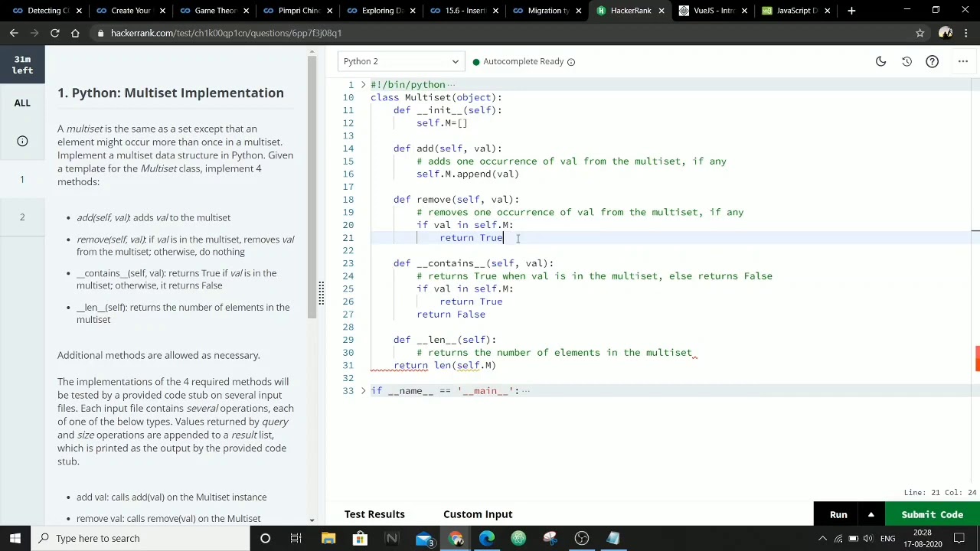This screenshot has width=980, height=551.
Task: Open the Custom Input tab
Action: (x=478, y=514)
